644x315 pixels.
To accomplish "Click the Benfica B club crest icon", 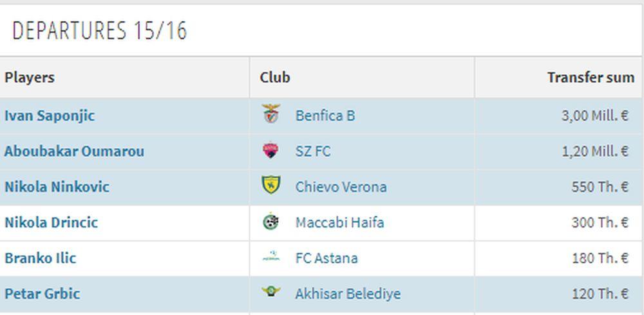I will click(x=271, y=115).
